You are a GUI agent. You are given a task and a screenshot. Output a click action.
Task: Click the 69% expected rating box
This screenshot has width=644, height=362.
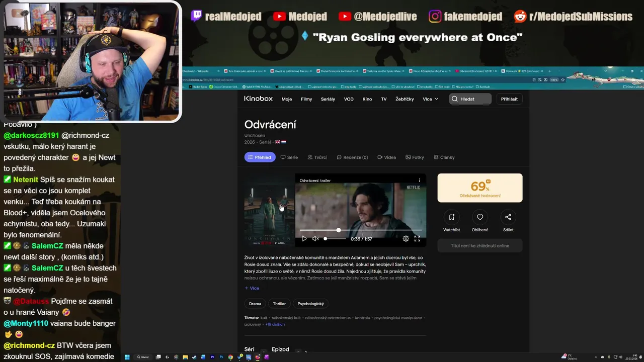[480, 188]
